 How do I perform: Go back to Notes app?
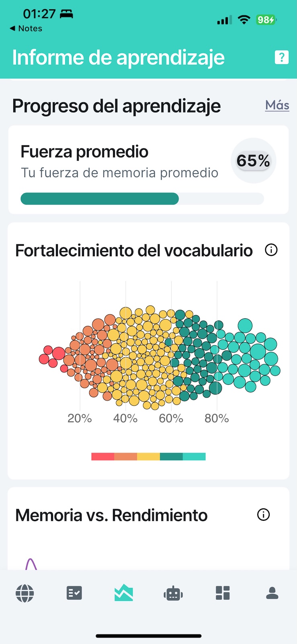click(26, 29)
